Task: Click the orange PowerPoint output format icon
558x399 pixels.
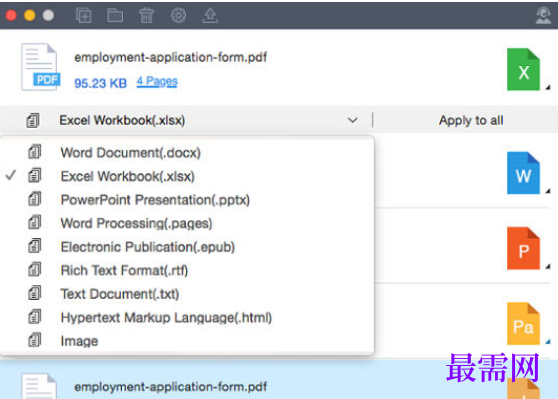Action: pos(523,248)
